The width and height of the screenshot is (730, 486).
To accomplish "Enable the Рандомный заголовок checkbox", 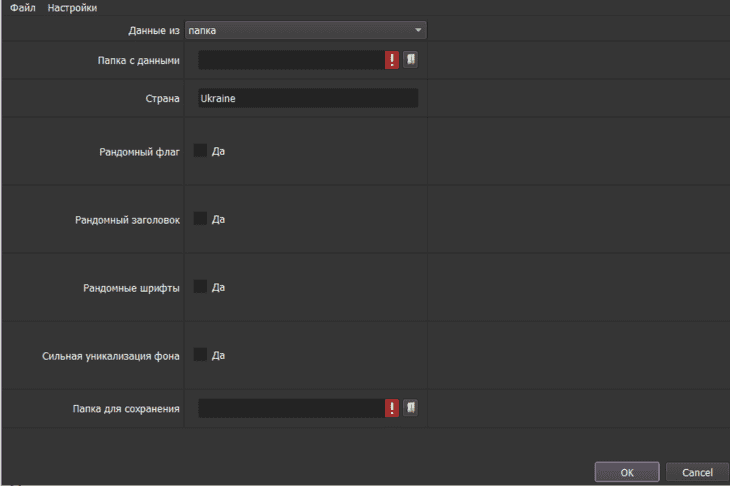I will pyautogui.click(x=200, y=218).
